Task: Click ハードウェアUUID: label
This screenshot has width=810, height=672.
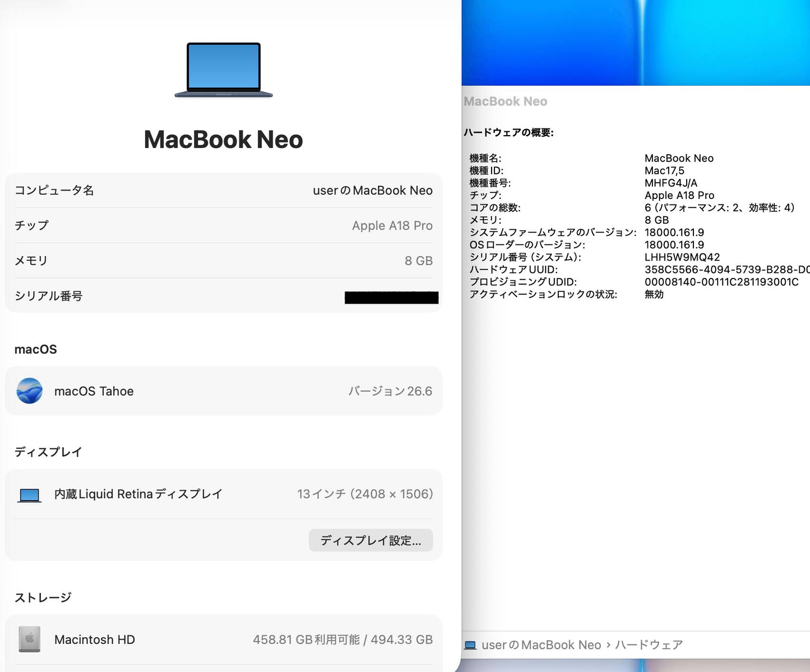Action: coord(514,270)
